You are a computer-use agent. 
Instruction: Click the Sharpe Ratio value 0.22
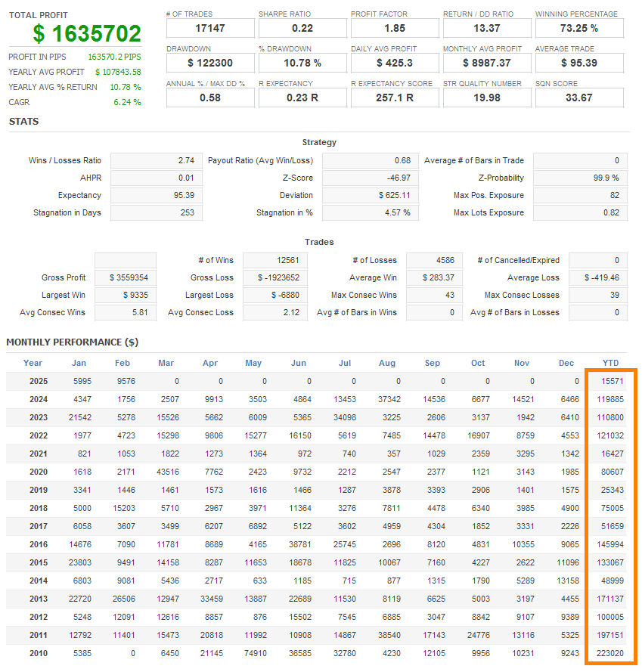pyautogui.click(x=302, y=28)
